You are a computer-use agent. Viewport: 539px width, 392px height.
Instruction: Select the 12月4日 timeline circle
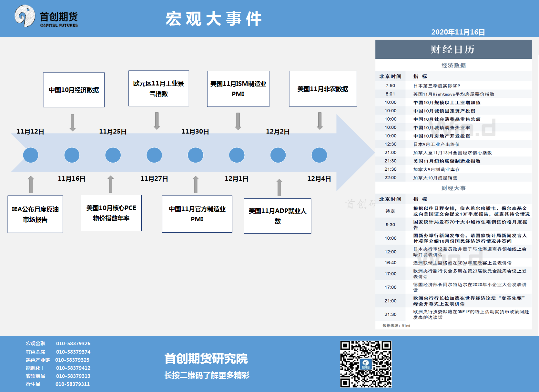pos(319,155)
